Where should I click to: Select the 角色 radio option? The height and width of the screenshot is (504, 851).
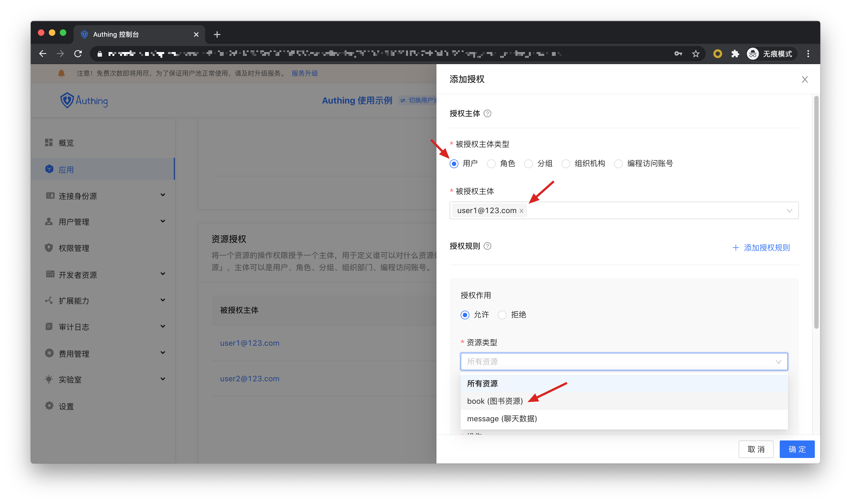coord(491,164)
